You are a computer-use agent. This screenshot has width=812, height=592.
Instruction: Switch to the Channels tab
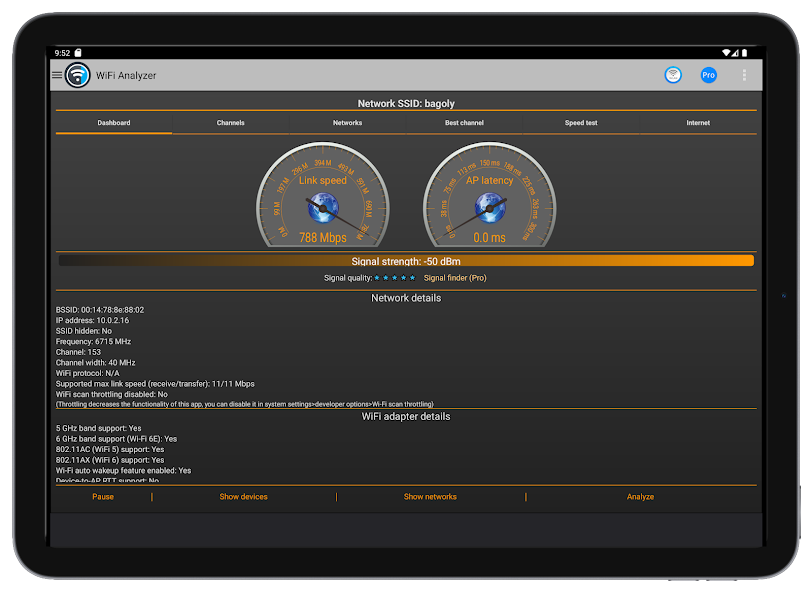point(230,123)
